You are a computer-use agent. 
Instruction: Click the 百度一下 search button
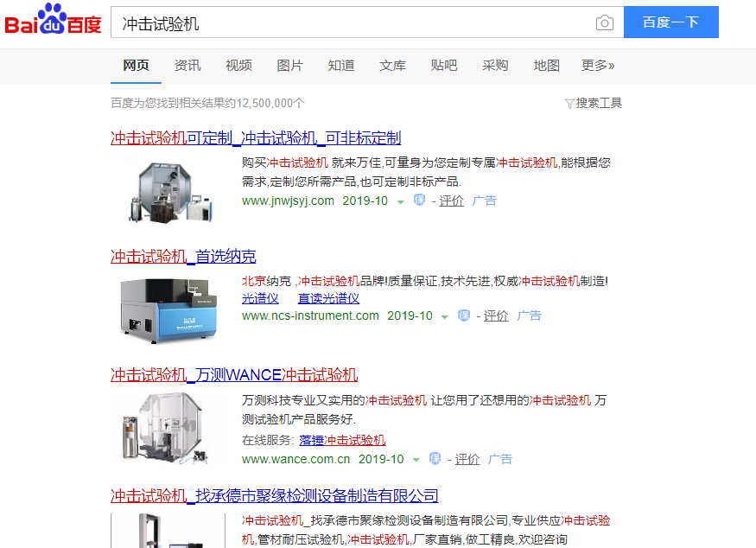(671, 22)
